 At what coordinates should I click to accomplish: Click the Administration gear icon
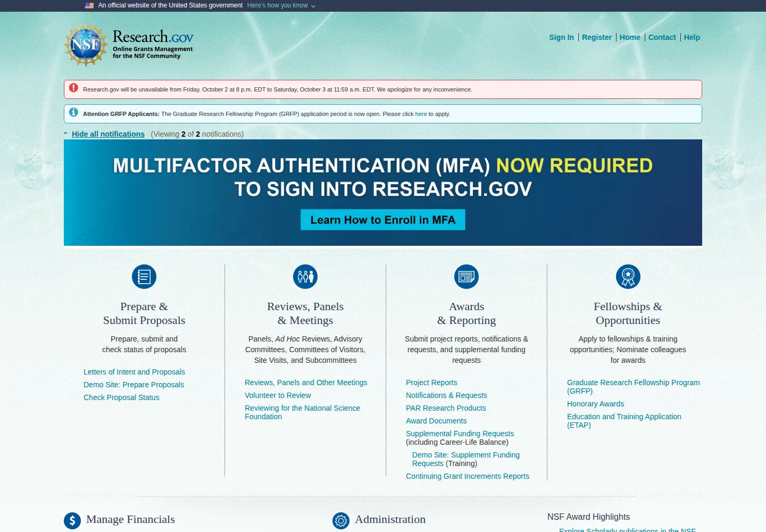coord(341,521)
